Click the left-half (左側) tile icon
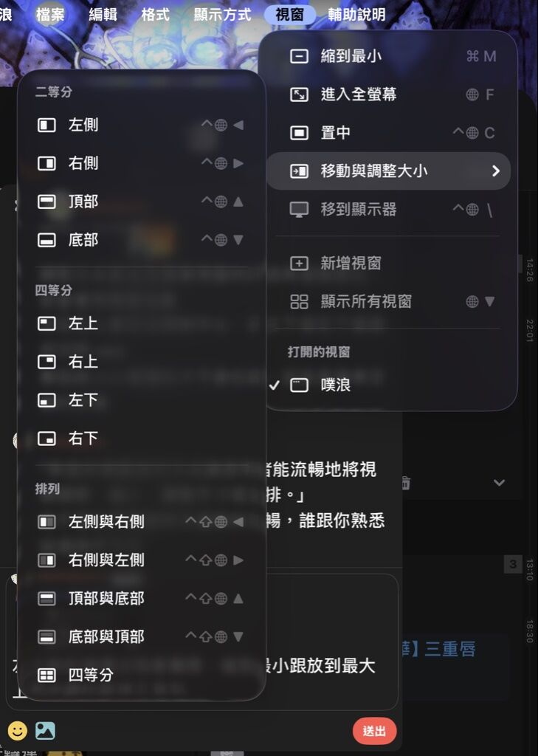 pos(46,126)
